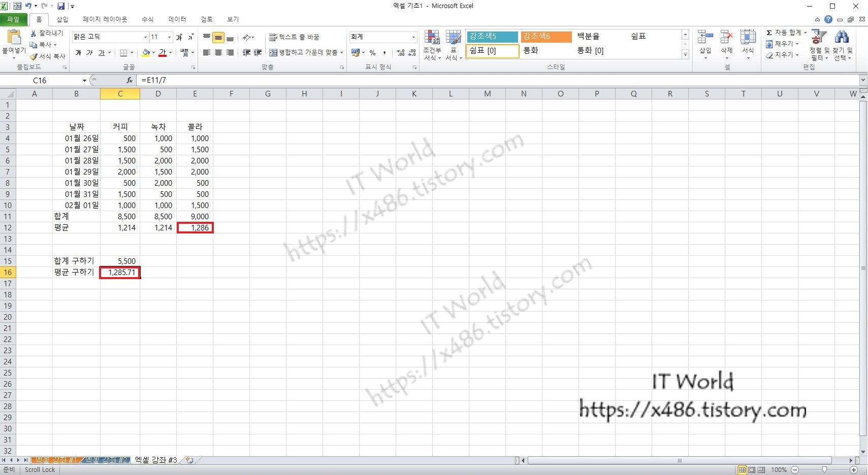Viewport: 868px width, 475px height.
Task: Open the Font group dialog launcher
Action: [193, 67]
